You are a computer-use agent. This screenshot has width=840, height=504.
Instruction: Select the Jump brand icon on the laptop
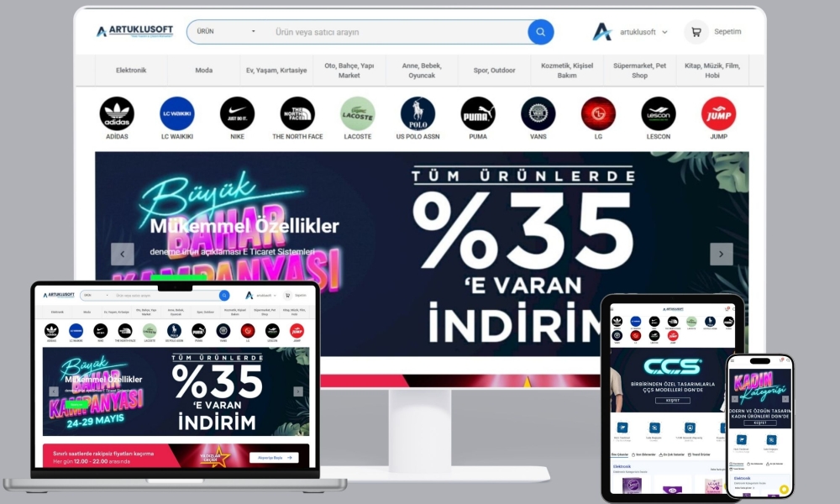click(x=297, y=331)
